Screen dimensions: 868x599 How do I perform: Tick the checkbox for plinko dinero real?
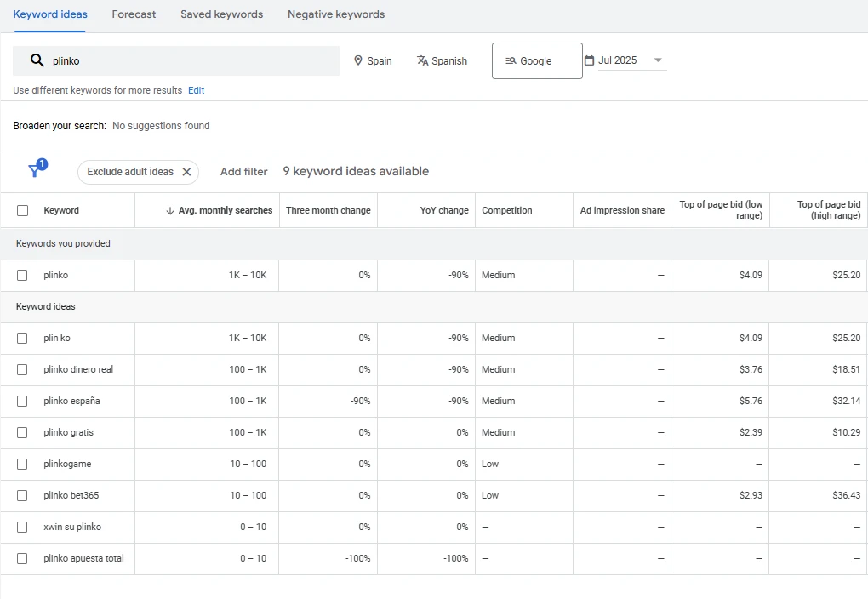pos(22,369)
